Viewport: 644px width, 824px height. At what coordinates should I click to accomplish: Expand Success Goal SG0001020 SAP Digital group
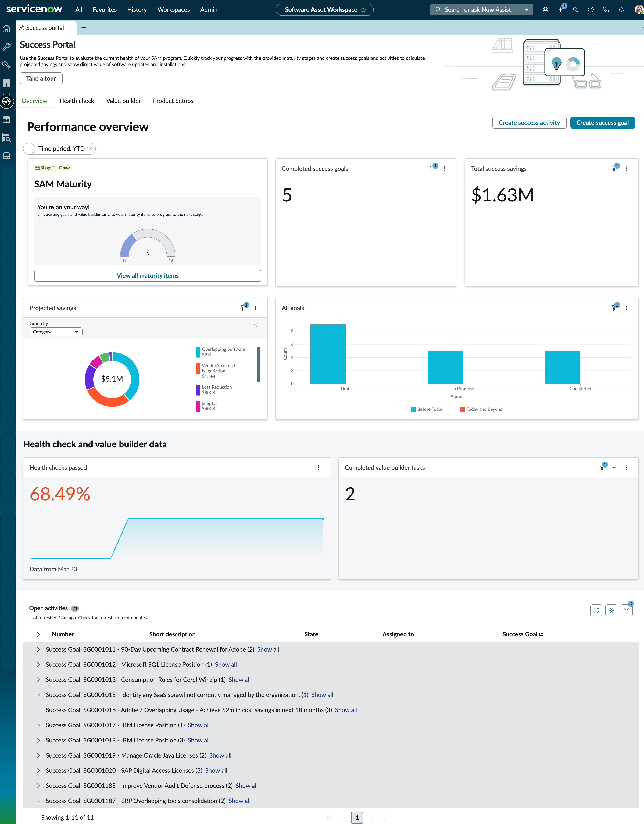38,770
